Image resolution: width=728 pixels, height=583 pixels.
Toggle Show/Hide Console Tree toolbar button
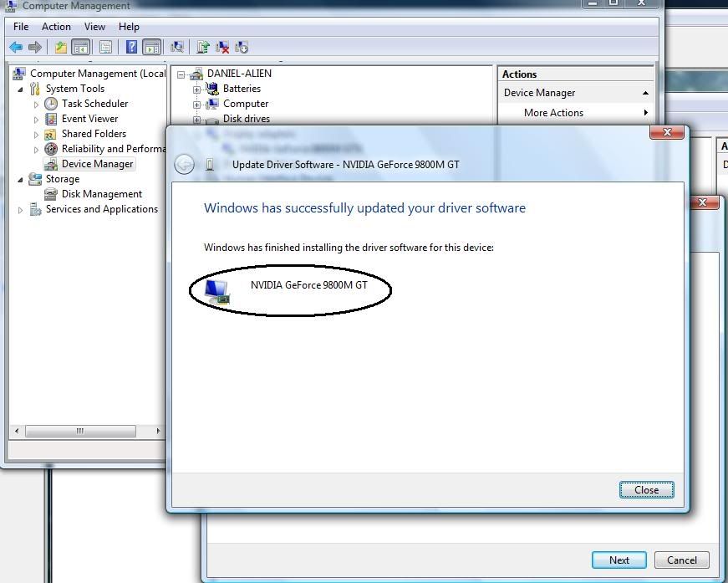80,47
